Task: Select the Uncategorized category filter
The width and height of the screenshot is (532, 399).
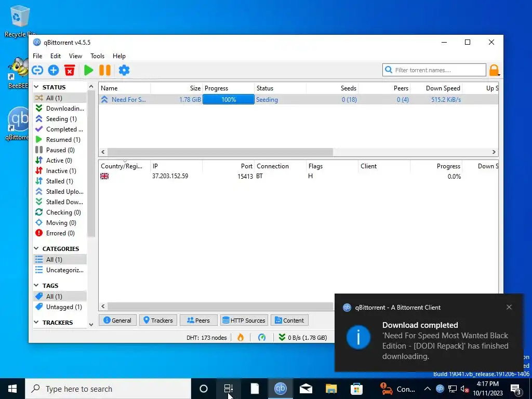Action: click(60, 270)
